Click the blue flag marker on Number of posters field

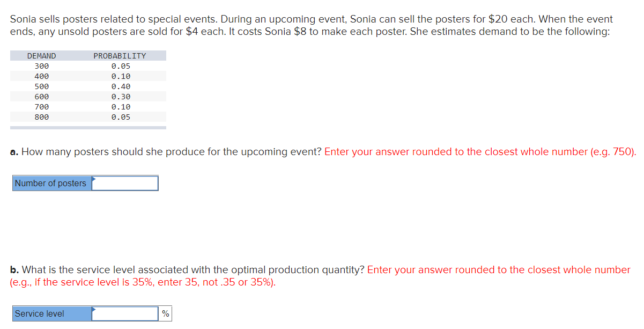point(94,179)
